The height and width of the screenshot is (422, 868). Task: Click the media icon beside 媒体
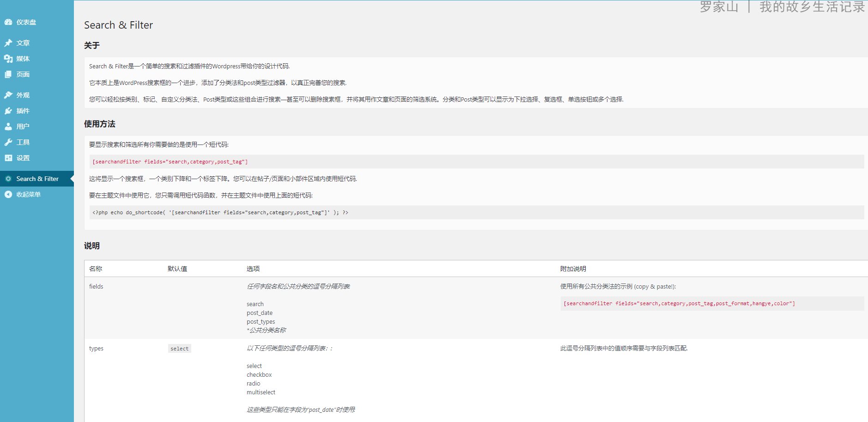point(8,59)
